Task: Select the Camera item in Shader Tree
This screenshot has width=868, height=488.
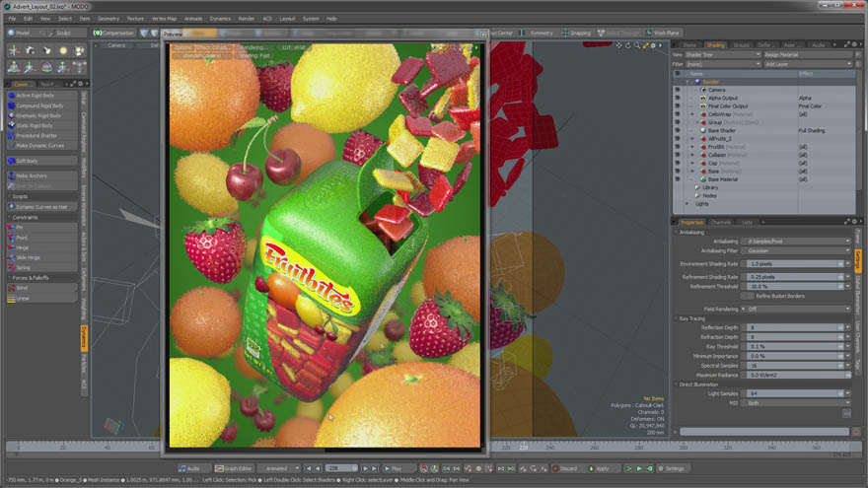Action: coord(716,90)
